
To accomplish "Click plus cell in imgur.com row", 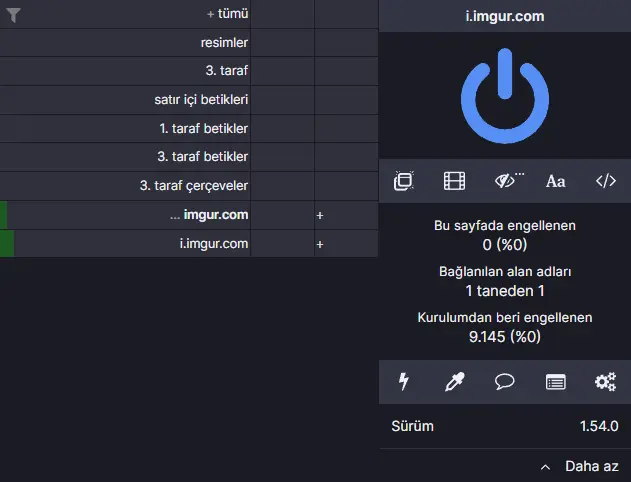I will click(x=346, y=215).
